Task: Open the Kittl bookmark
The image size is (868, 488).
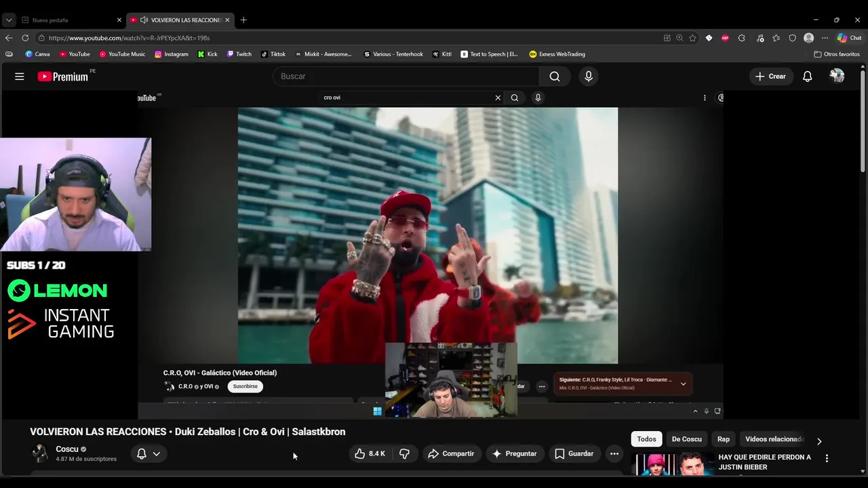Action: [x=442, y=54]
